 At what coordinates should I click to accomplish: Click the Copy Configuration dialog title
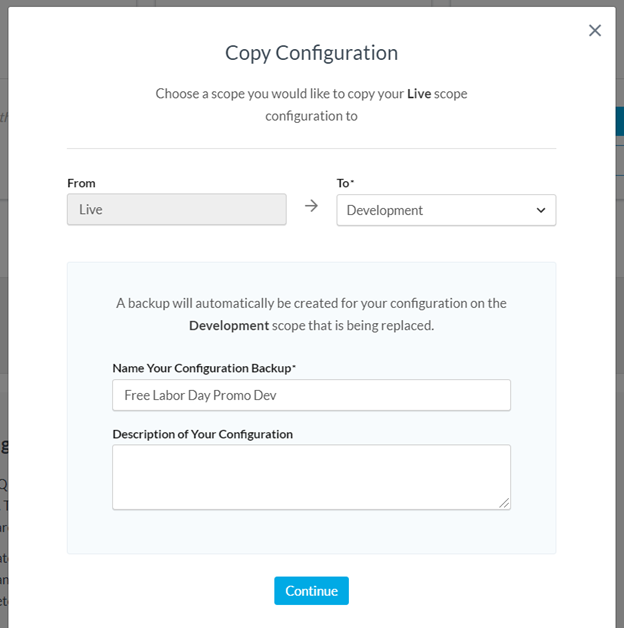[311, 53]
